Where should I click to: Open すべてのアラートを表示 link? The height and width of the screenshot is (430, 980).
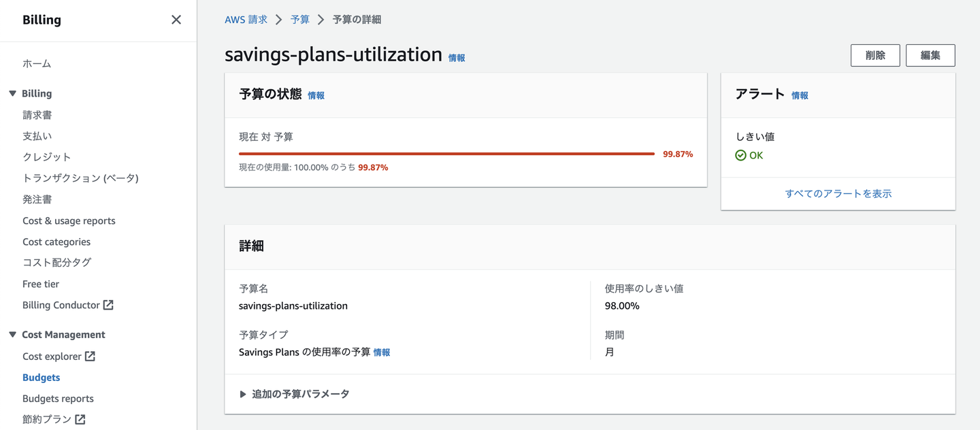coord(838,194)
